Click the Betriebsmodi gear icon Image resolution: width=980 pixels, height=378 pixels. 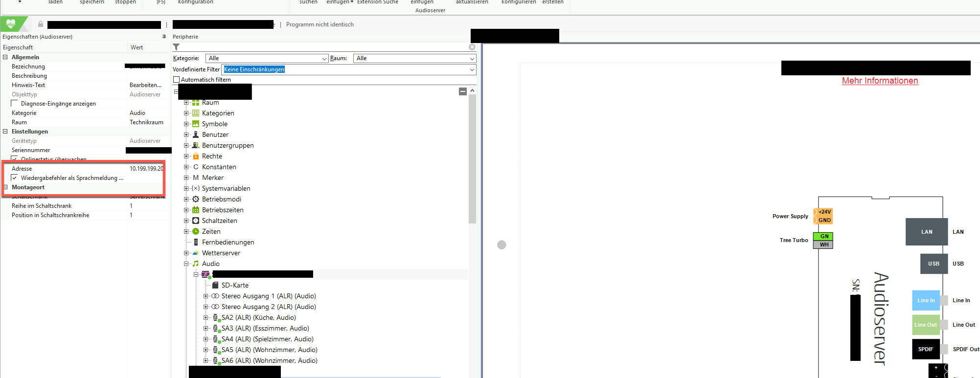coord(196,199)
